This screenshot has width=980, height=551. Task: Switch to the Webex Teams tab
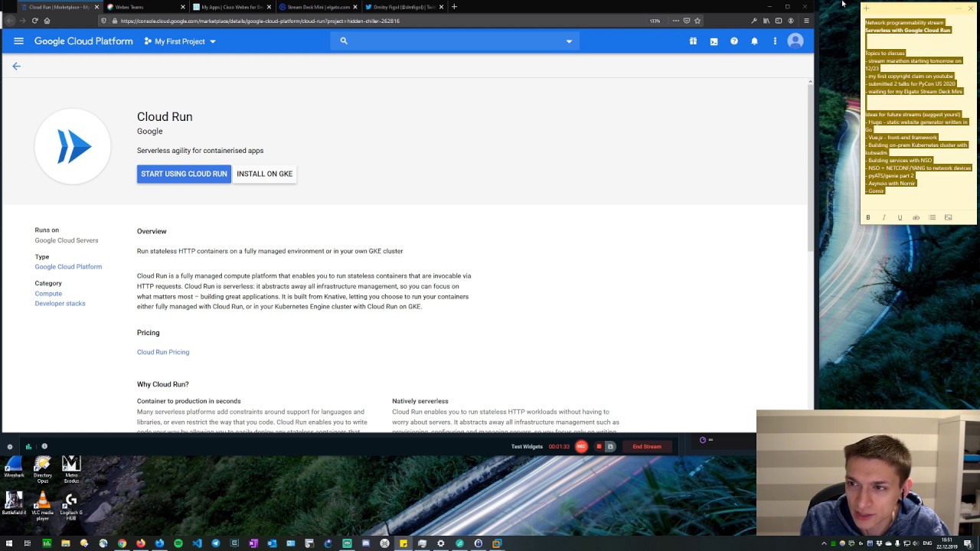[x=145, y=7]
